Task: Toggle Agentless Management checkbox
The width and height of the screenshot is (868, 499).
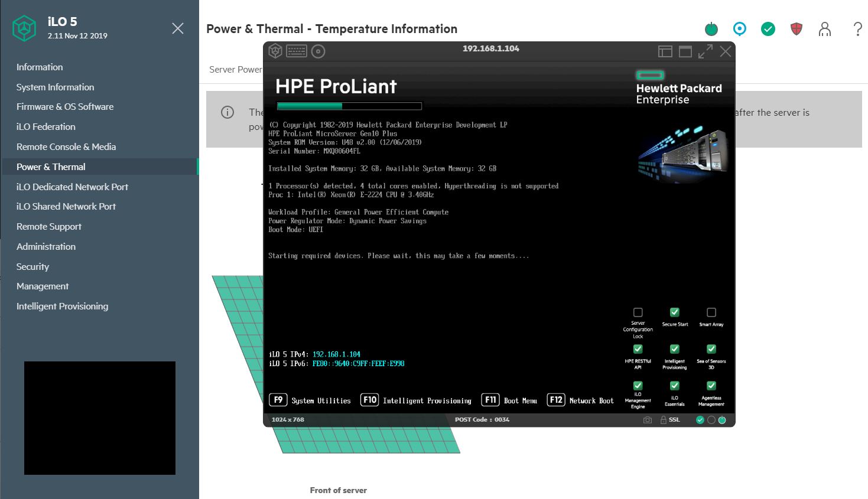Action: [x=711, y=386]
